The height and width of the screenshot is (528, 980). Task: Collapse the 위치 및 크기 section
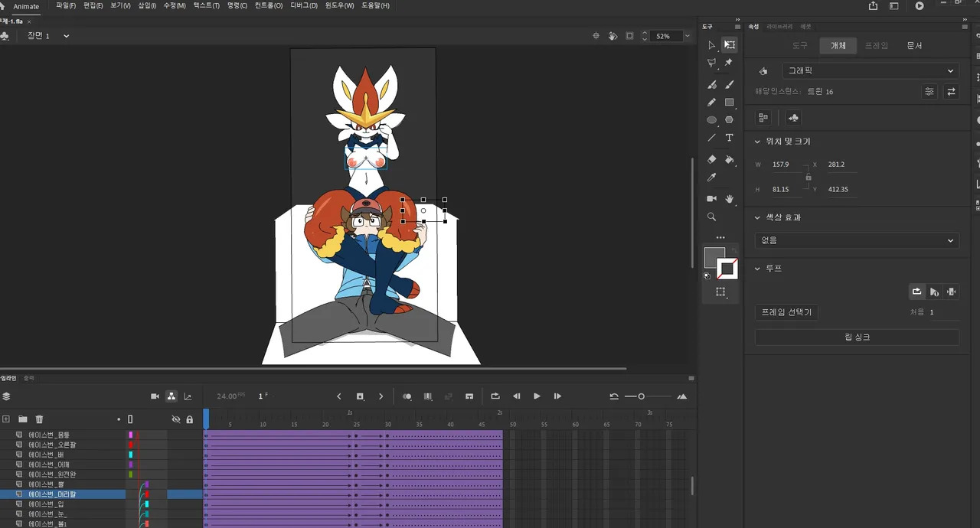757,142
